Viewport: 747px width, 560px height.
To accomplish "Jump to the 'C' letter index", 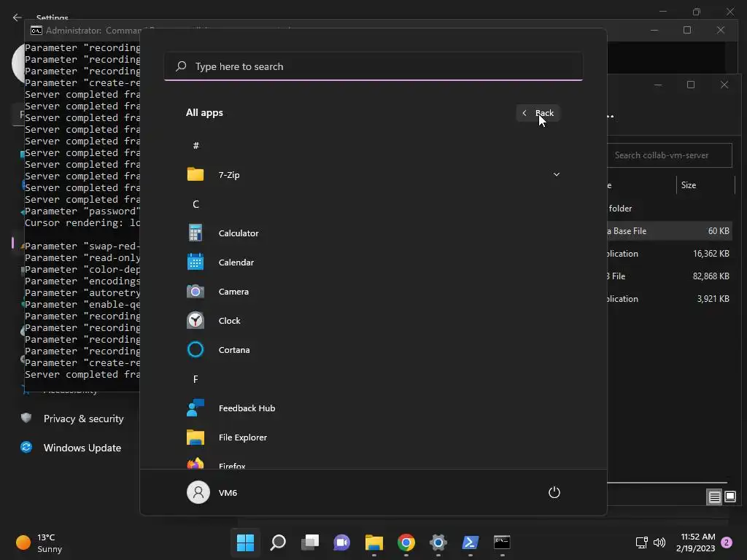I will pyautogui.click(x=196, y=204).
